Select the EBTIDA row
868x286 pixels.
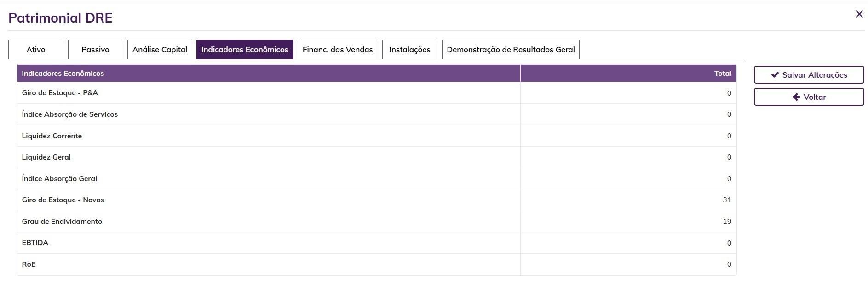35,243
